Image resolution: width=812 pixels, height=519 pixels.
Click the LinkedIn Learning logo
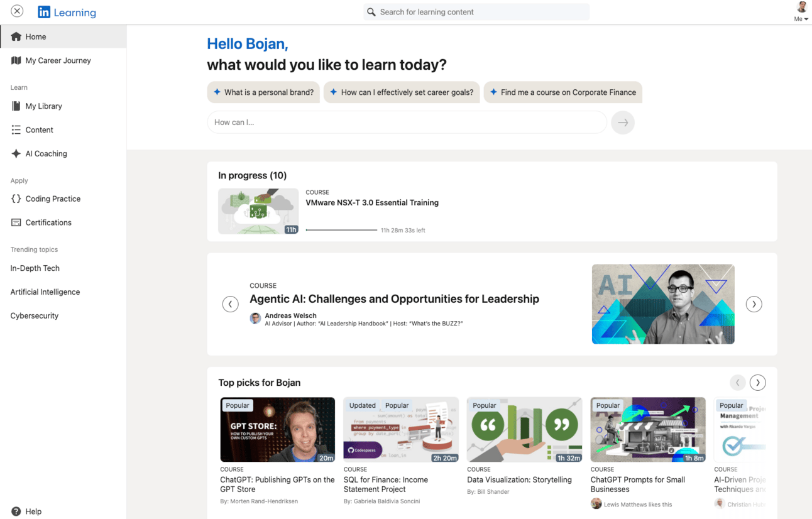point(67,12)
